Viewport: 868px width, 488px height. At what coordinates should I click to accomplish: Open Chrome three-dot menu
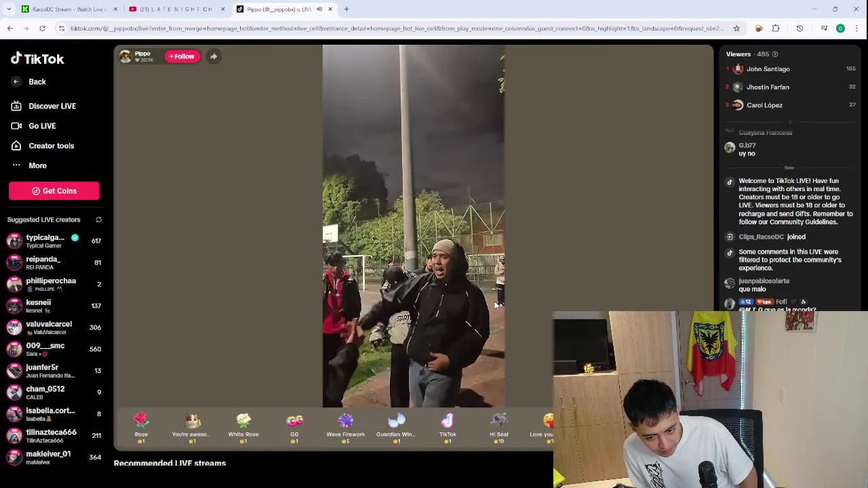(857, 28)
